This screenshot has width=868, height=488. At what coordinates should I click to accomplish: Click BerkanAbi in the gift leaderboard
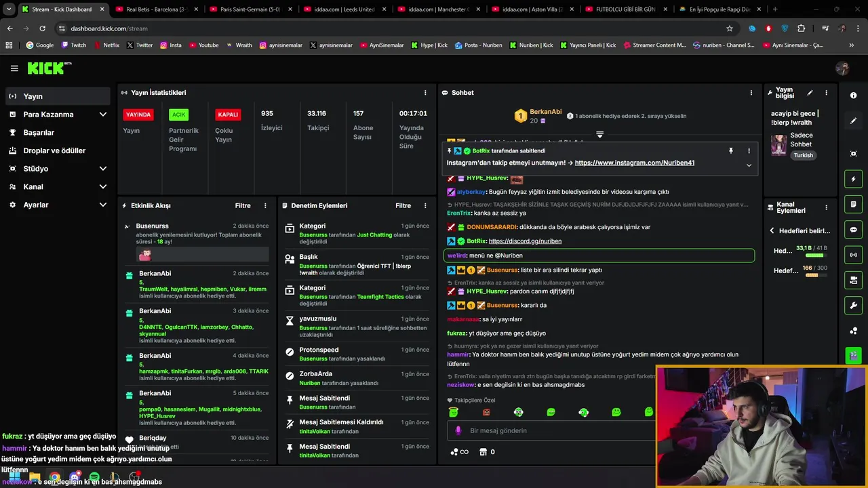pos(546,112)
